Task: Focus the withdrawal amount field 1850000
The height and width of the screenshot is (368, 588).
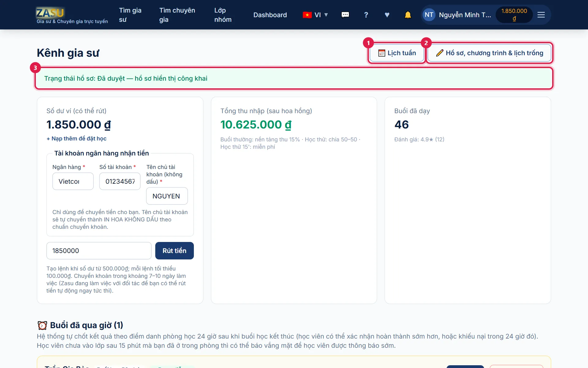Action: (99, 251)
